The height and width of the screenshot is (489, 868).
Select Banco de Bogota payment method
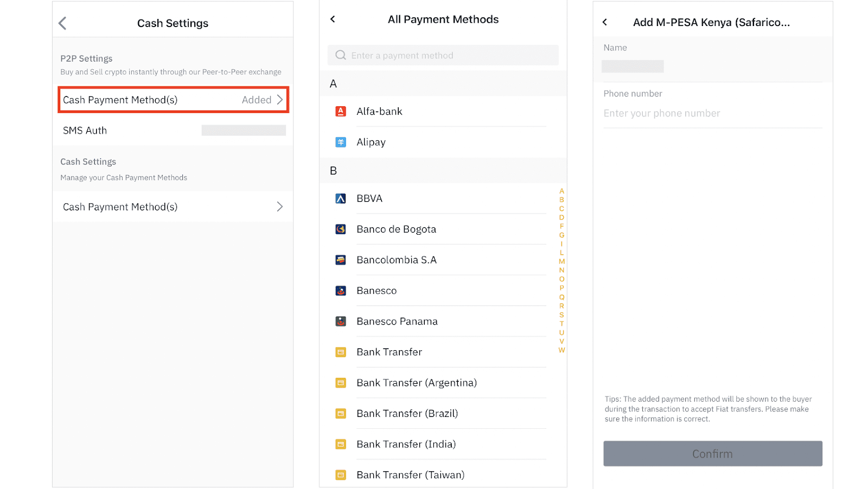(x=443, y=229)
